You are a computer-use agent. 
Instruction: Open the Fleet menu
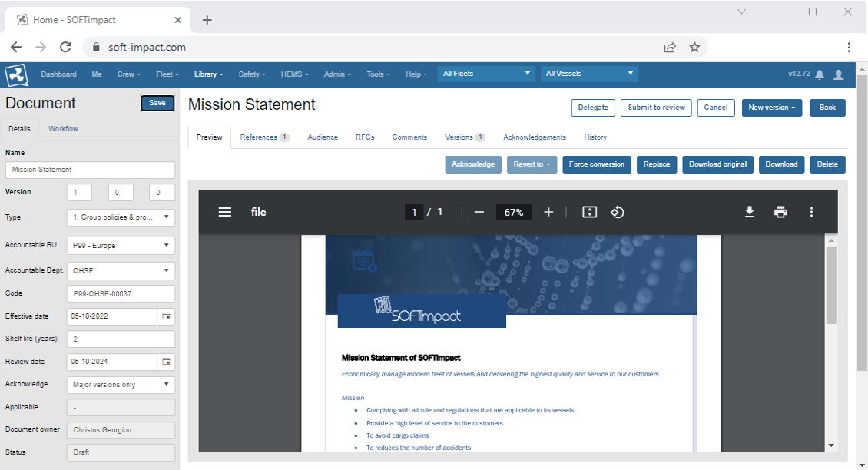[x=167, y=74]
